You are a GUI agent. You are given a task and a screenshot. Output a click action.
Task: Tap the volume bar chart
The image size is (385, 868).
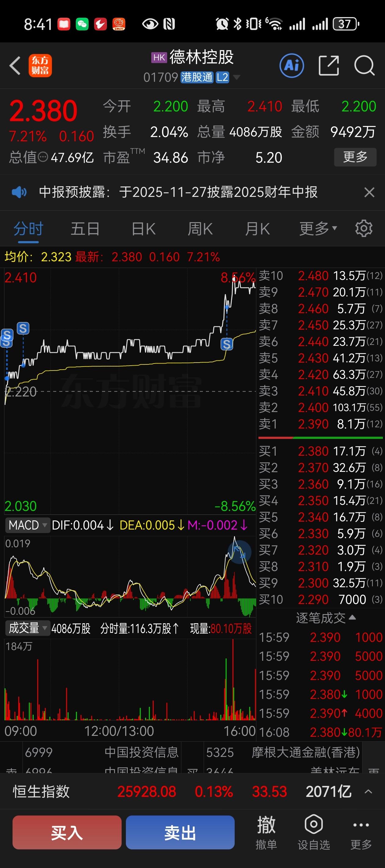[x=130, y=679]
